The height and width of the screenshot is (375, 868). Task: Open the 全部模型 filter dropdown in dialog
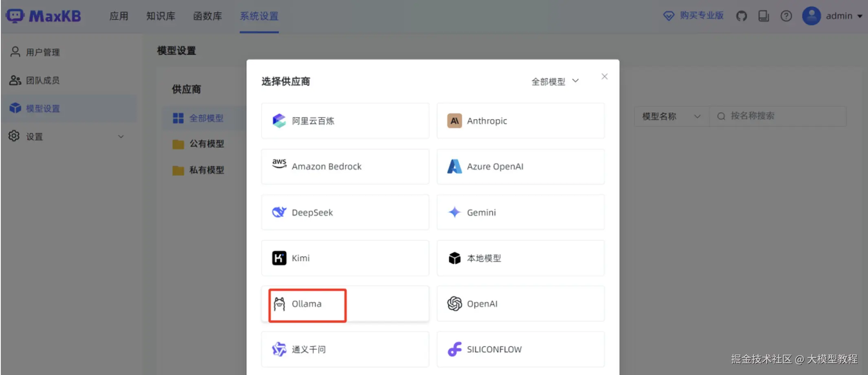pyautogui.click(x=555, y=82)
